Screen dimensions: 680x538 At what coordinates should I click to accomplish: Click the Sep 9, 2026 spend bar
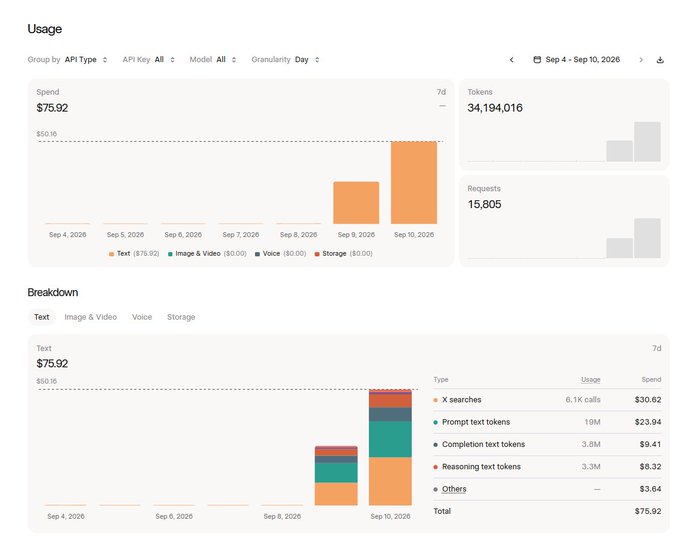[356, 203]
